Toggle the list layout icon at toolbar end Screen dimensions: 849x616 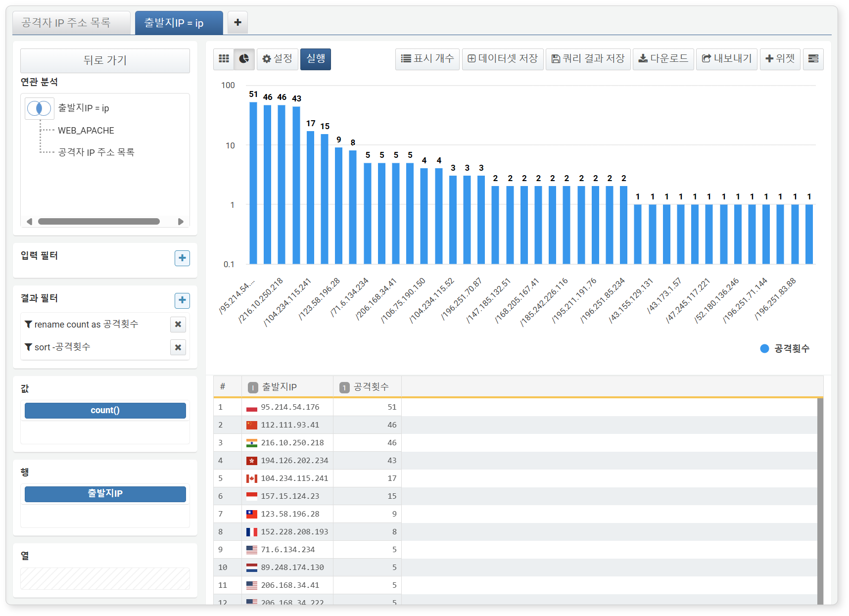pos(813,59)
